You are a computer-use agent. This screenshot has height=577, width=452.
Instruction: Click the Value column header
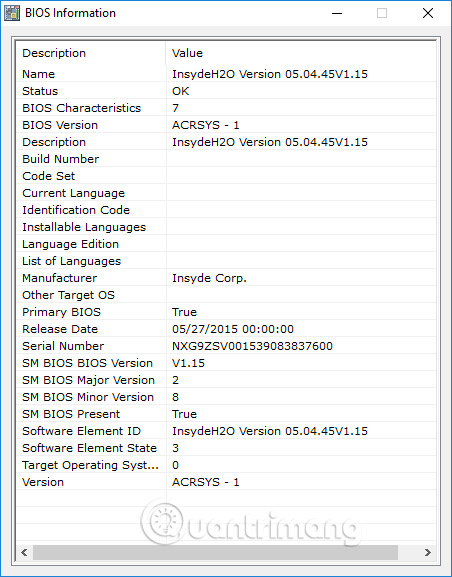(x=301, y=53)
